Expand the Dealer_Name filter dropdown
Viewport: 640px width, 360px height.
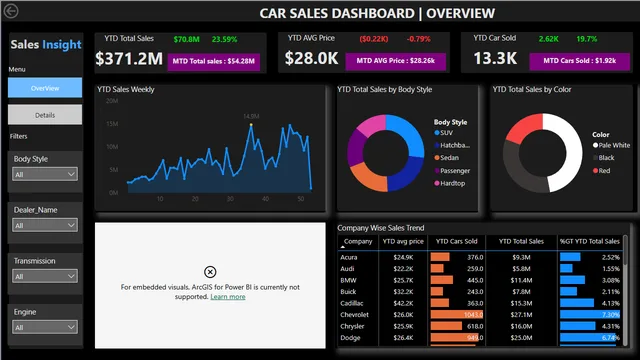pyautogui.click(x=45, y=225)
